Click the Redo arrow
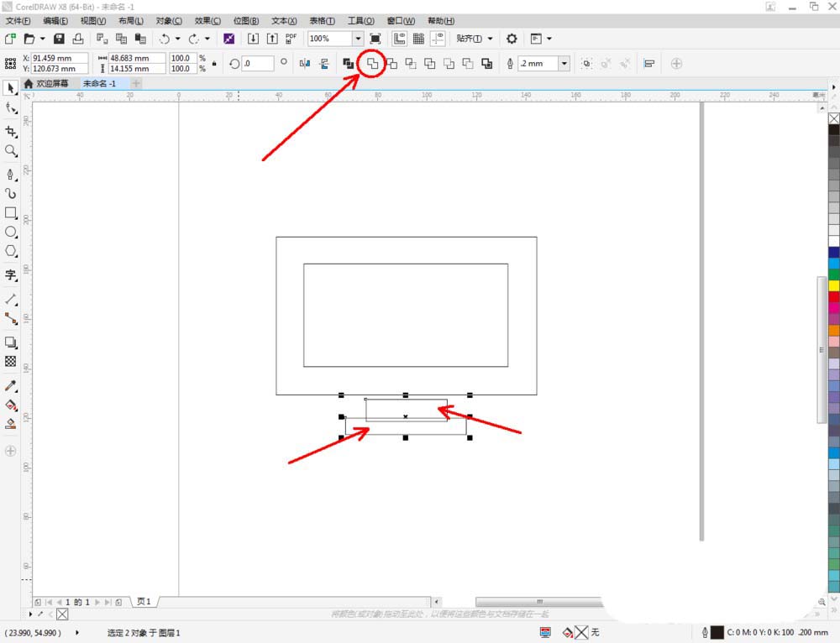This screenshot has height=643, width=840. pos(194,39)
